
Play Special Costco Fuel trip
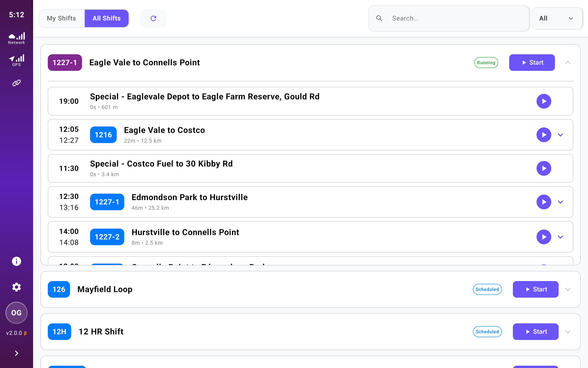[544, 168]
